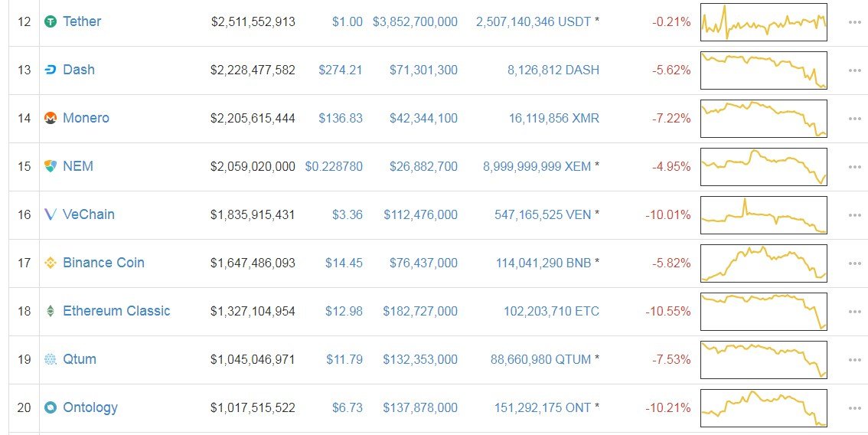Click the Qtum coin logo icon

coord(51,359)
